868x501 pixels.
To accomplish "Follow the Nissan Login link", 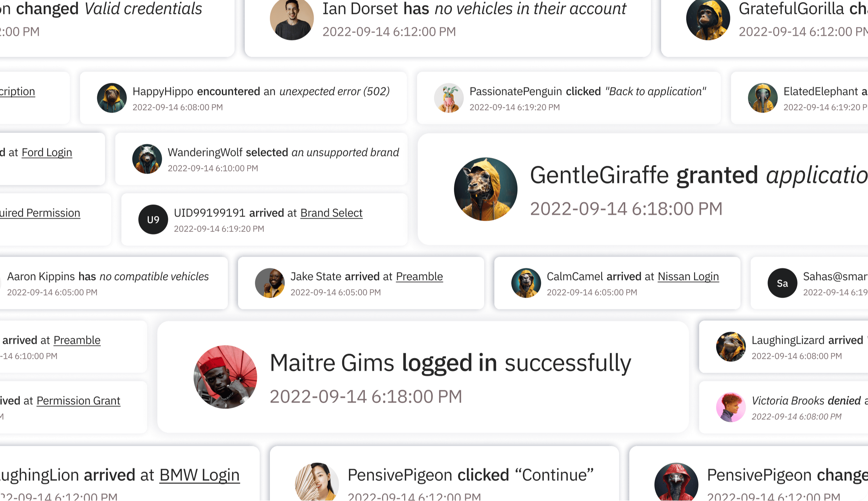I will (688, 277).
